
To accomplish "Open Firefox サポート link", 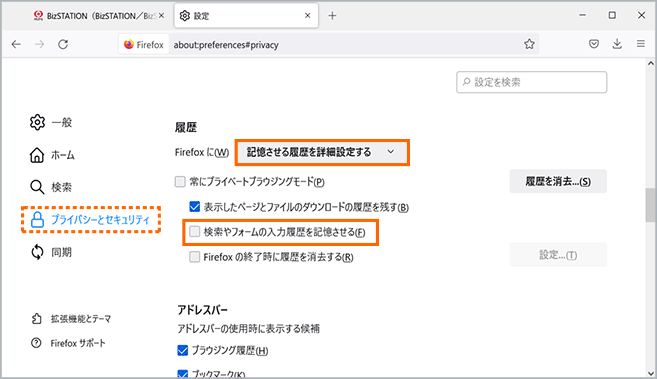I will pyautogui.click(x=68, y=343).
